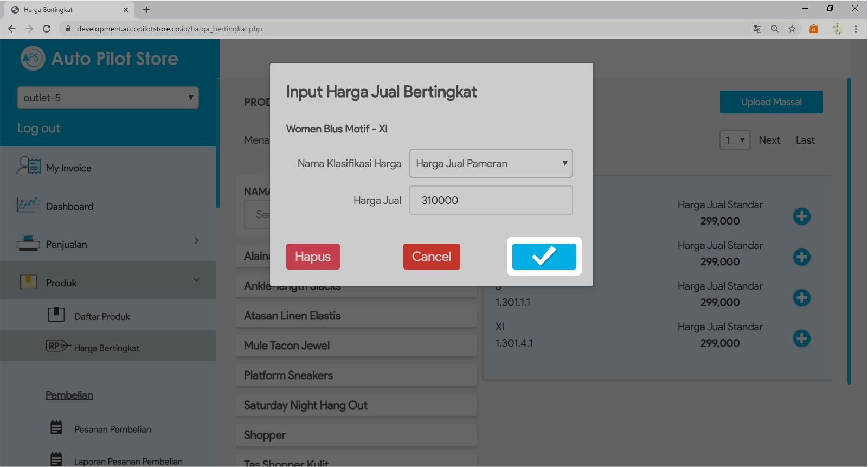Click the translate page icon
The height and width of the screenshot is (467, 868).
click(x=757, y=29)
